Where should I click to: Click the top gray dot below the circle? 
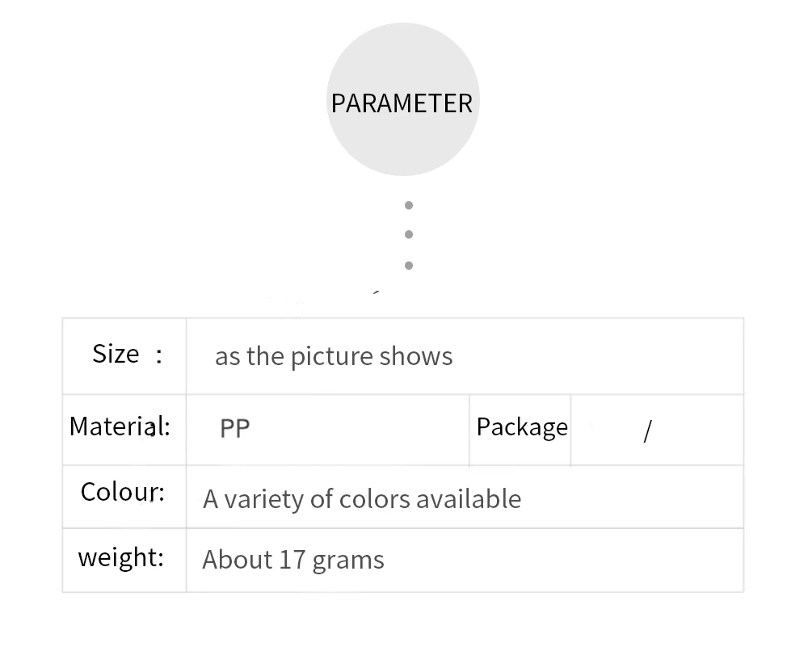[409, 205]
